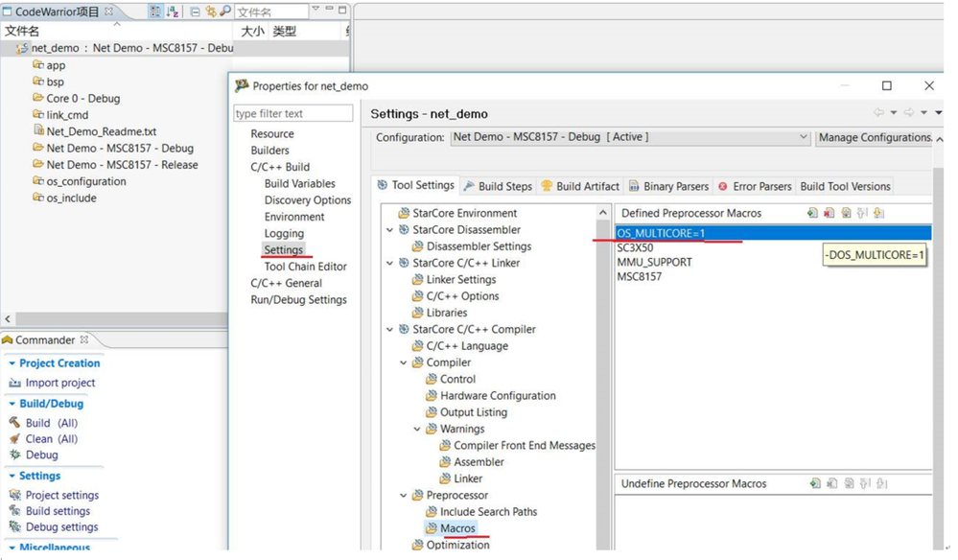Collapse the StarCore C/C++ Linker node
The width and height of the screenshot is (958, 560).
tap(389, 263)
